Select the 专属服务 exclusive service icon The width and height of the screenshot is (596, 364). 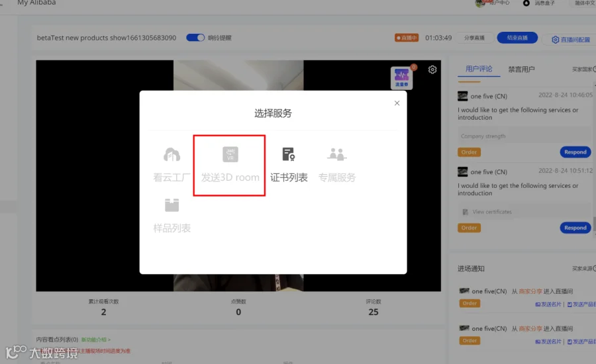pos(337,154)
